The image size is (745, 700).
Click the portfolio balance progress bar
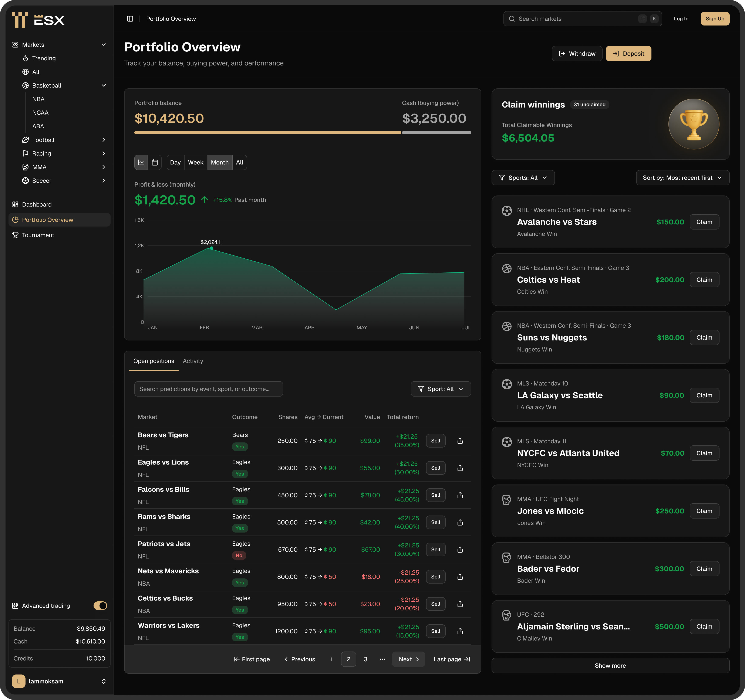pyautogui.click(x=303, y=133)
